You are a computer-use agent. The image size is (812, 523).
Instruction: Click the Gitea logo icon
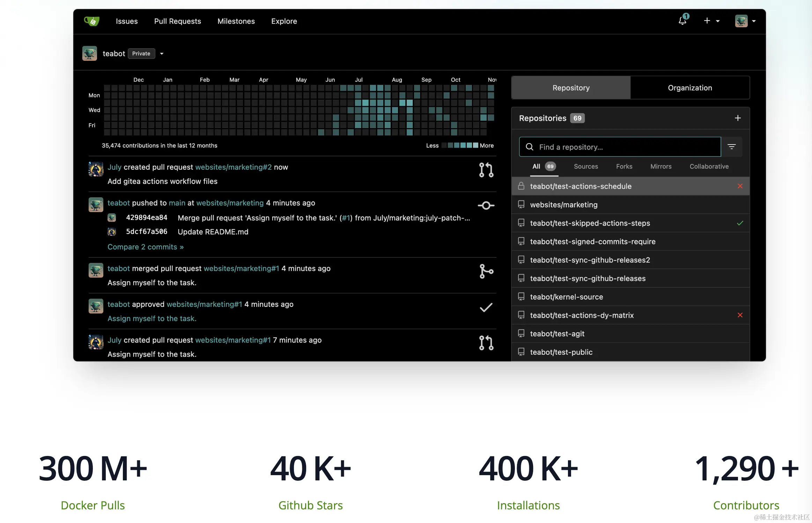[x=92, y=21]
